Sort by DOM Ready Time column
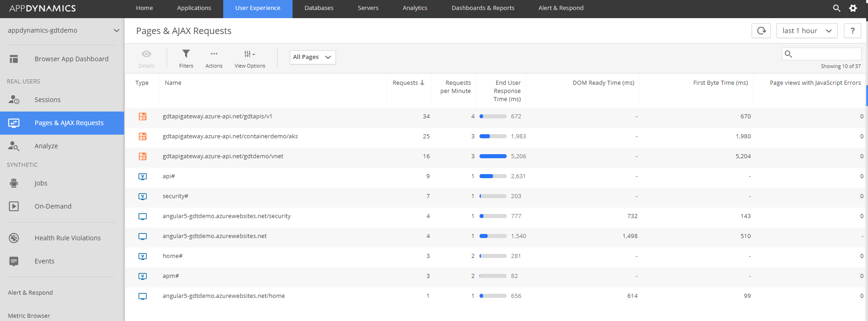The height and width of the screenshot is (321, 868). tap(603, 83)
